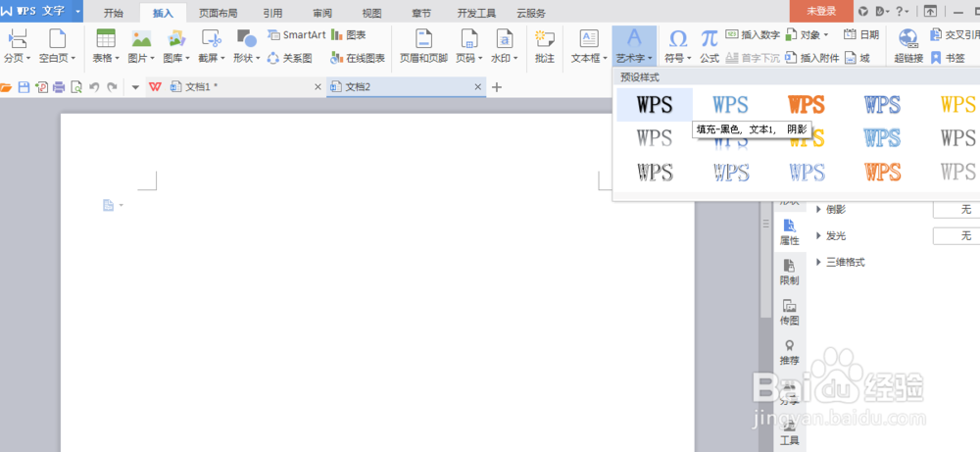This screenshot has height=452, width=980.
Task: Open the 发光 glow value dropdown showing 无
Action: 956,235
